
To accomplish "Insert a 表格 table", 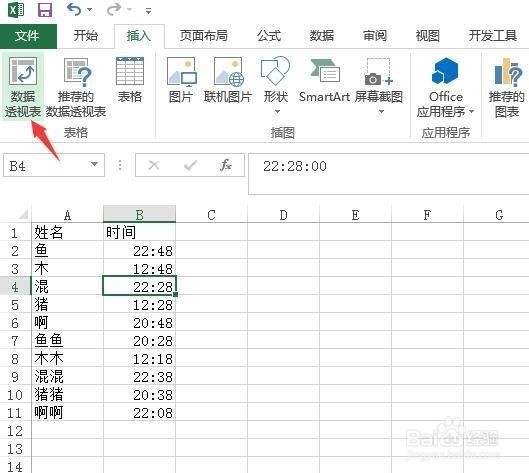I will coord(130,81).
